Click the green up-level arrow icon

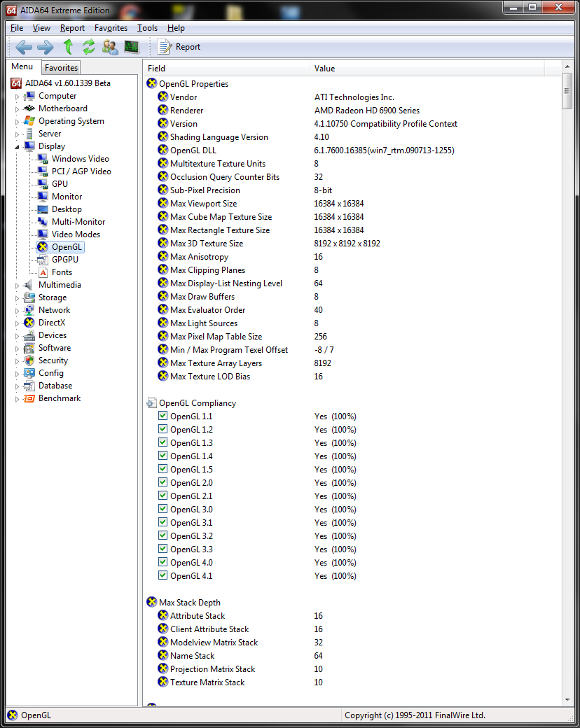[69, 47]
